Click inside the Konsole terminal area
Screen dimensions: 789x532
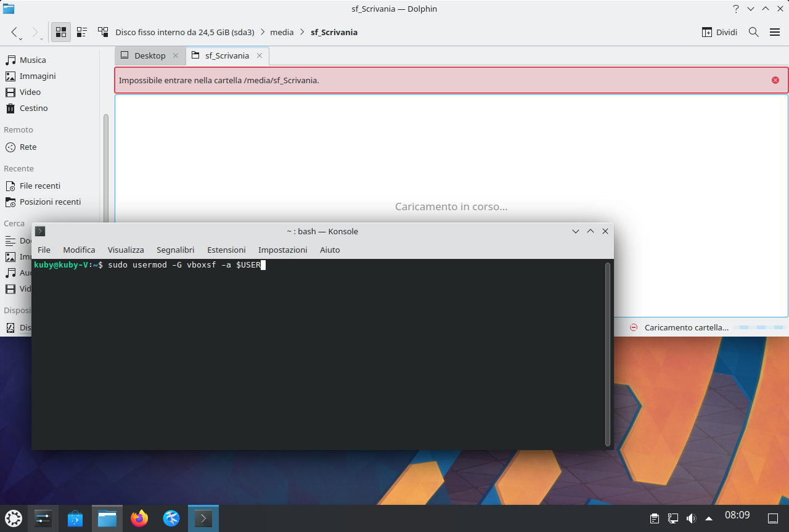(x=317, y=354)
